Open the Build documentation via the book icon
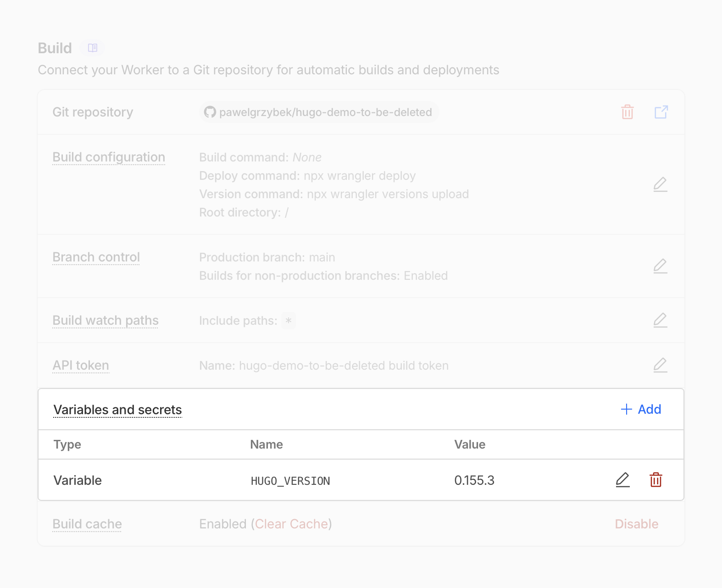 click(92, 48)
